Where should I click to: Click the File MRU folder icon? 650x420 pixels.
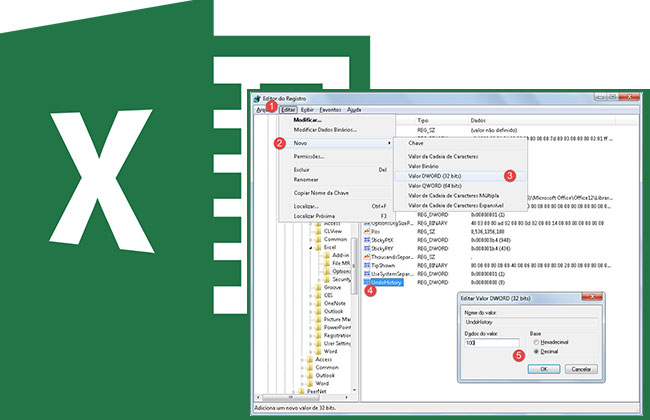[x=327, y=263]
